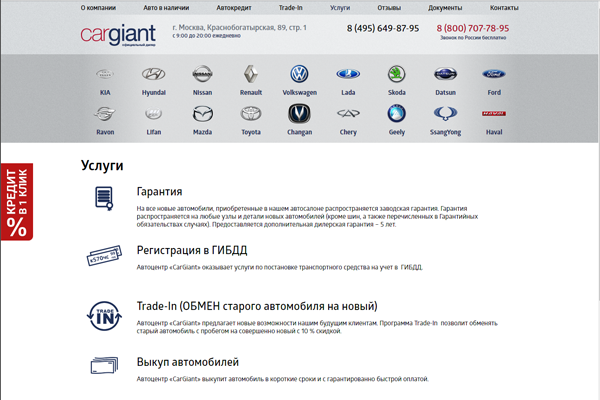Click the Trade-In circular icon
600x400 pixels.
click(x=103, y=316)
